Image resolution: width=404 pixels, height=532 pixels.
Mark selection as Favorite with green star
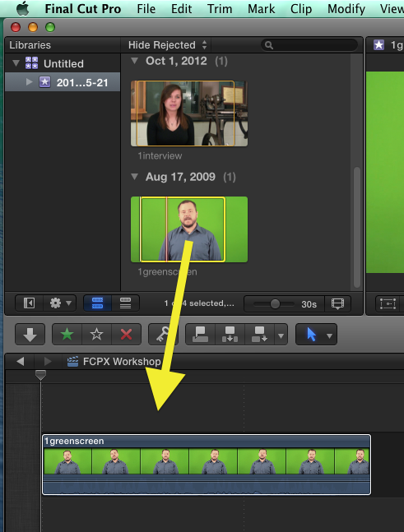coord(67,335)
